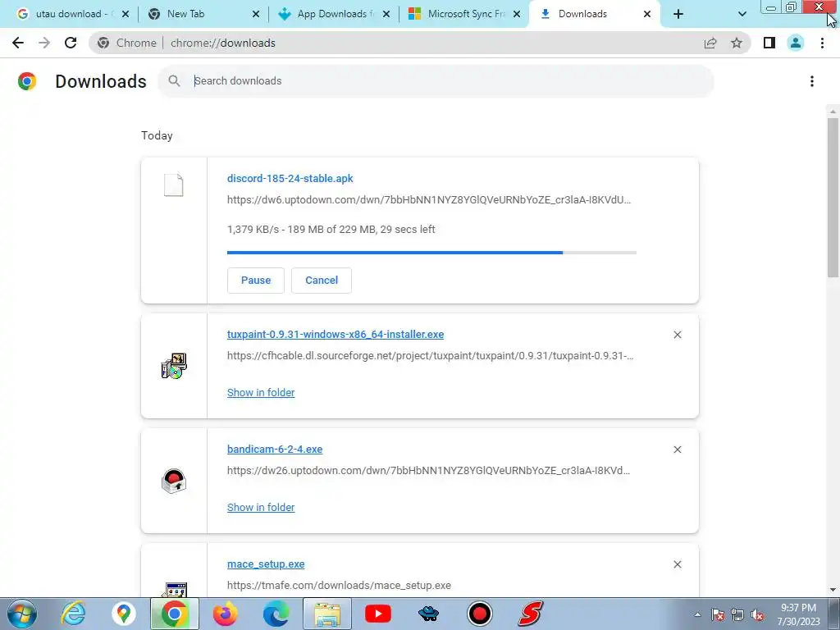
Task: Open mace_setup.exe file link
Action: [266, 564]
